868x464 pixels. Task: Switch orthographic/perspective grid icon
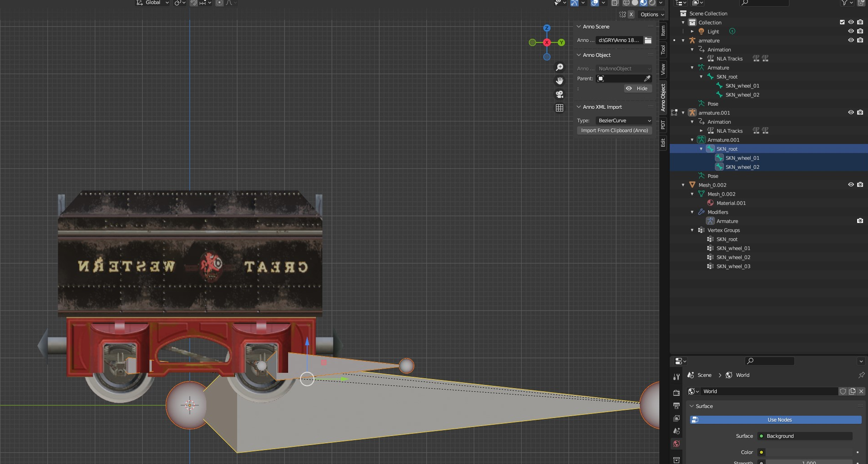pos(560,108)
